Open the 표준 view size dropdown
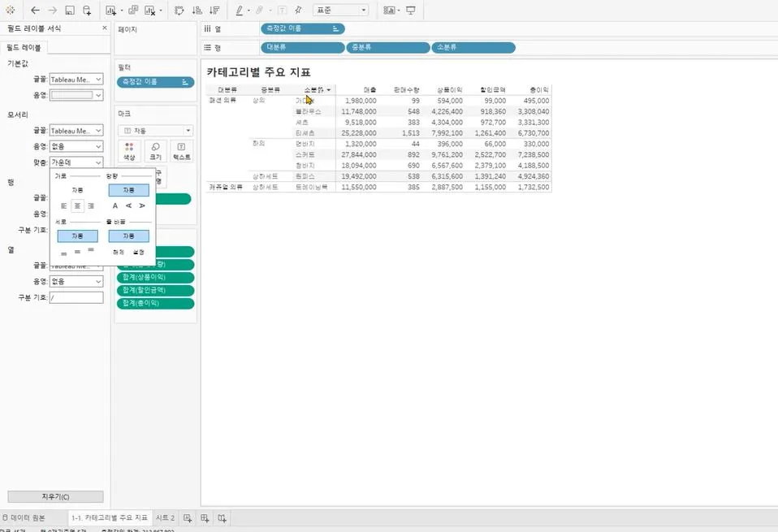 pos(341,10)
